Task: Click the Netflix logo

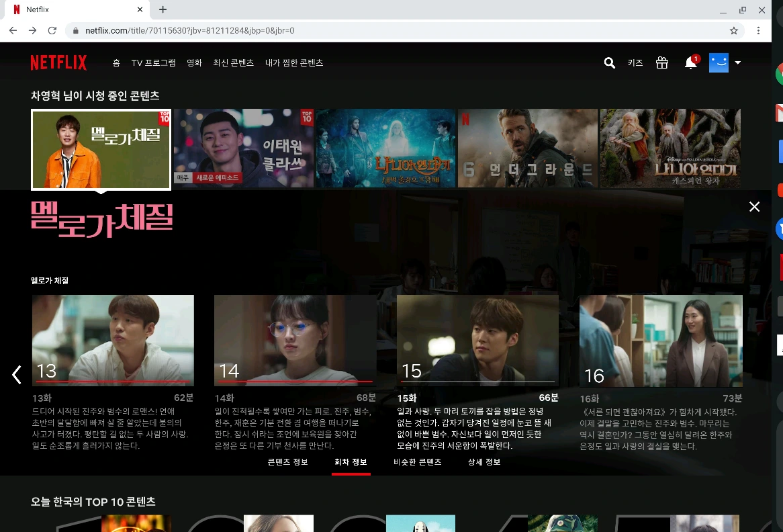Action: [58, 62]
